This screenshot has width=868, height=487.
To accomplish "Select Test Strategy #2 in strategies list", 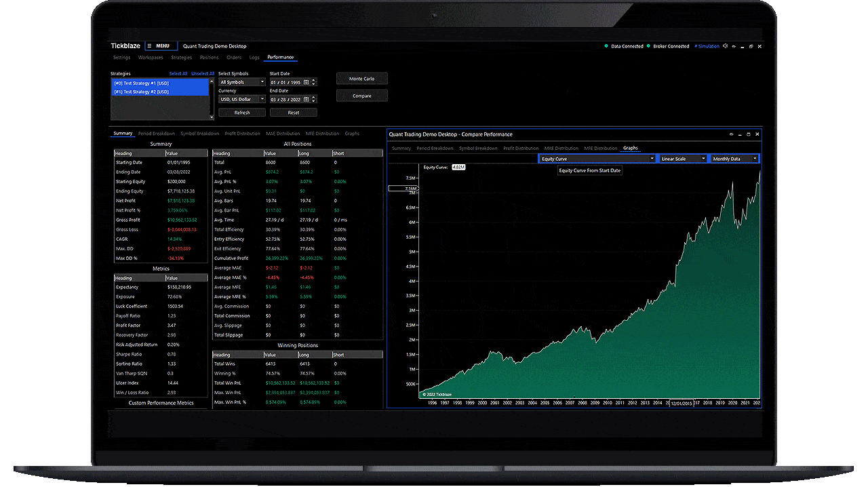I will click(160, 92).
